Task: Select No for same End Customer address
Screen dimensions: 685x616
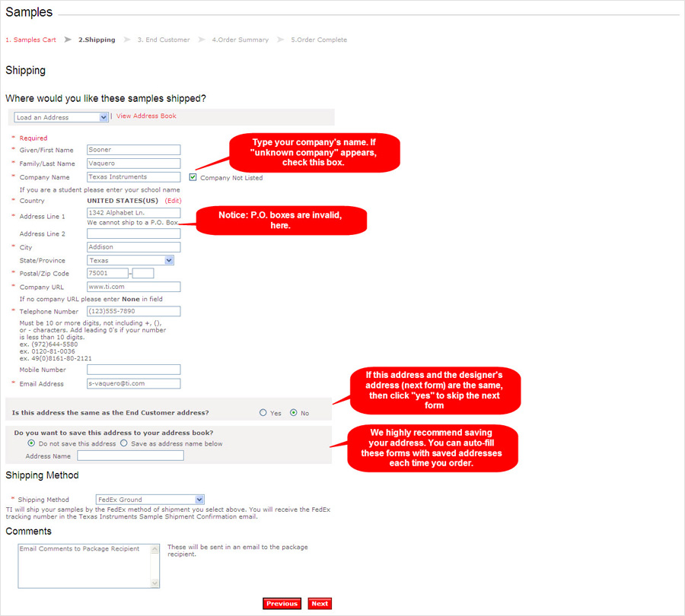Action: (x=294, y=413)
